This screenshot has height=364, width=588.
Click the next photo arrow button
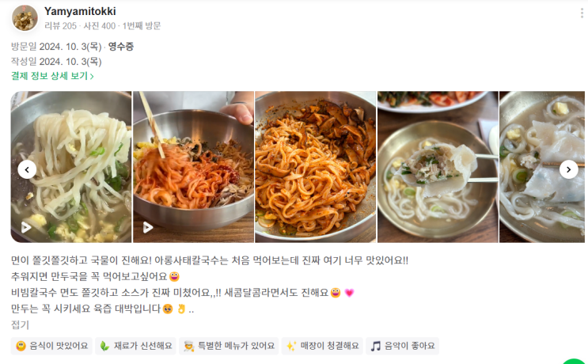click(x=568, y=169)
